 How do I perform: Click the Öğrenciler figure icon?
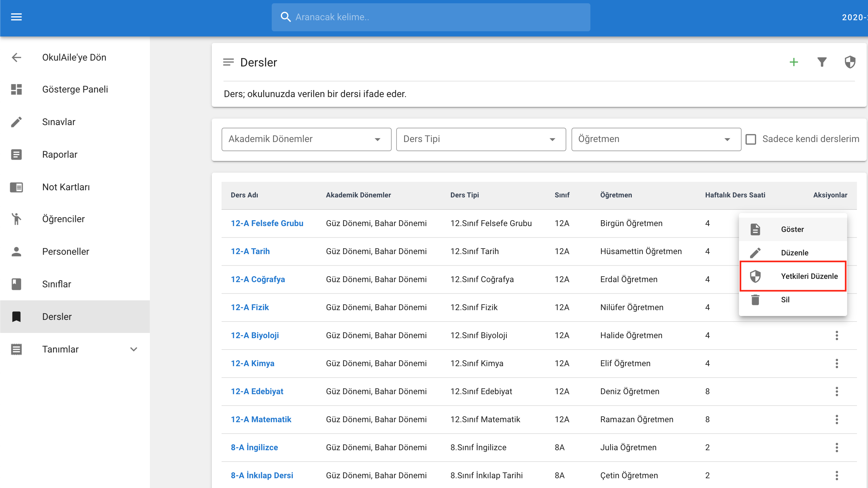point(16,219)
